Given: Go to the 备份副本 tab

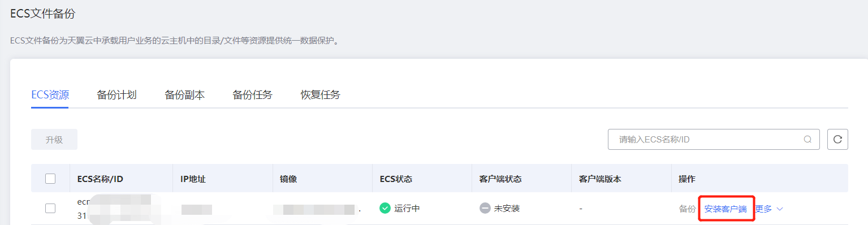Looking at the screenshot, I should (184, 95).
